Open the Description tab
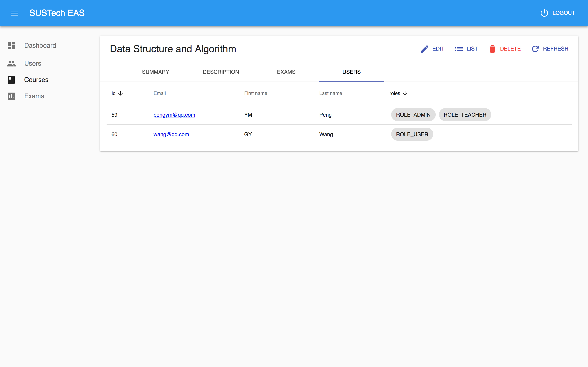This screenshot has width=588, height=367. coord(221,72)
